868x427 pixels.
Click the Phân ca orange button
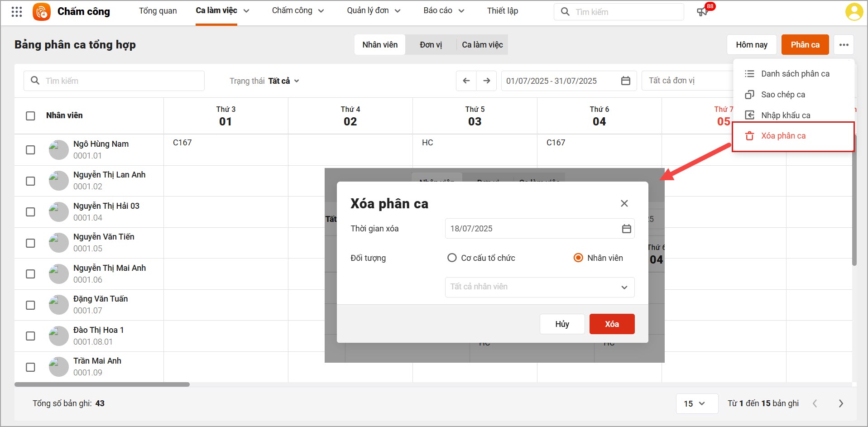coord(805,45)
